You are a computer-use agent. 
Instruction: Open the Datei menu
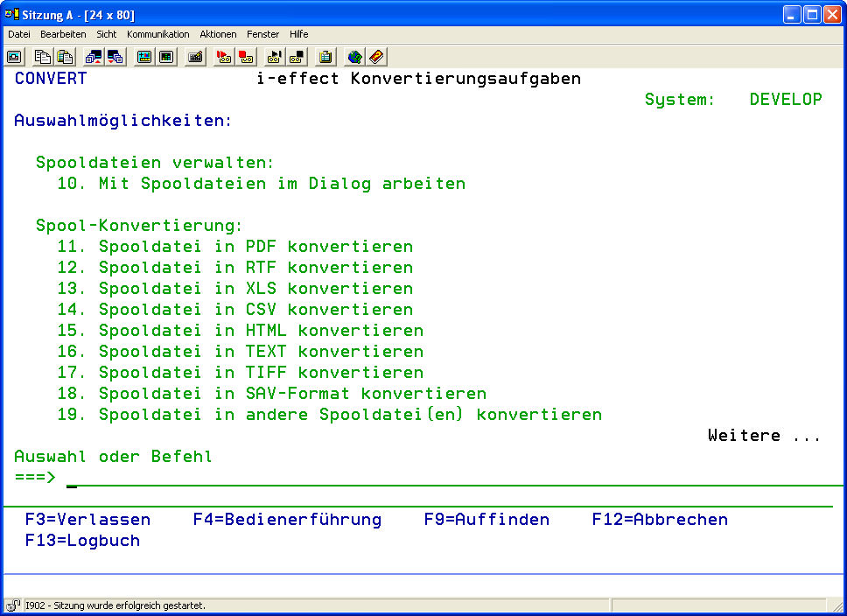coord(19,34)
